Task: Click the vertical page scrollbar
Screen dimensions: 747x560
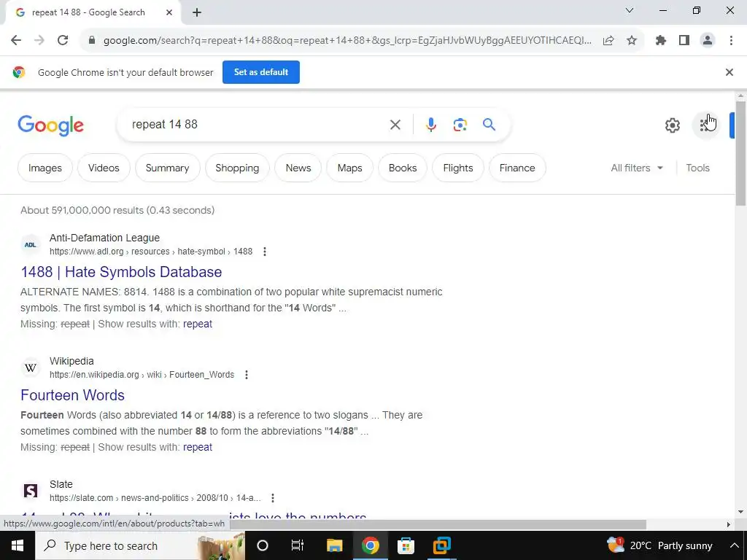Action: point(740,153)
